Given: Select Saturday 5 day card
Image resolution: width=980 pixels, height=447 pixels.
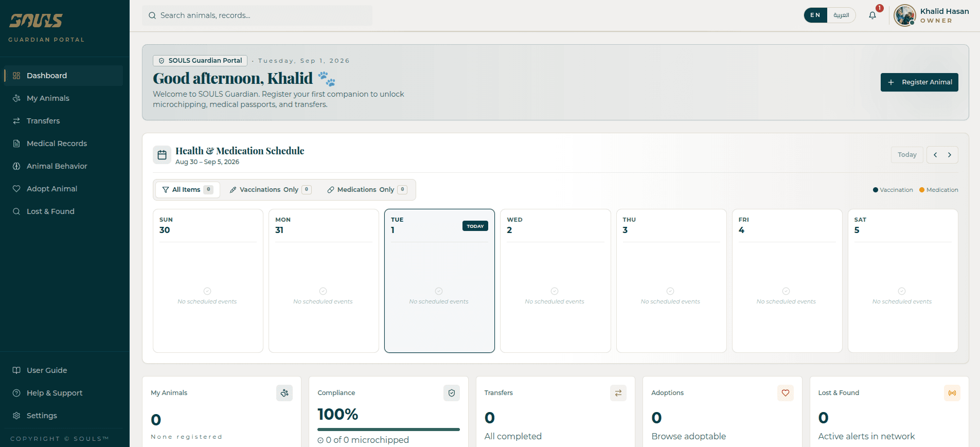Looking at the screenshot, I should click(x=903, y=281).
